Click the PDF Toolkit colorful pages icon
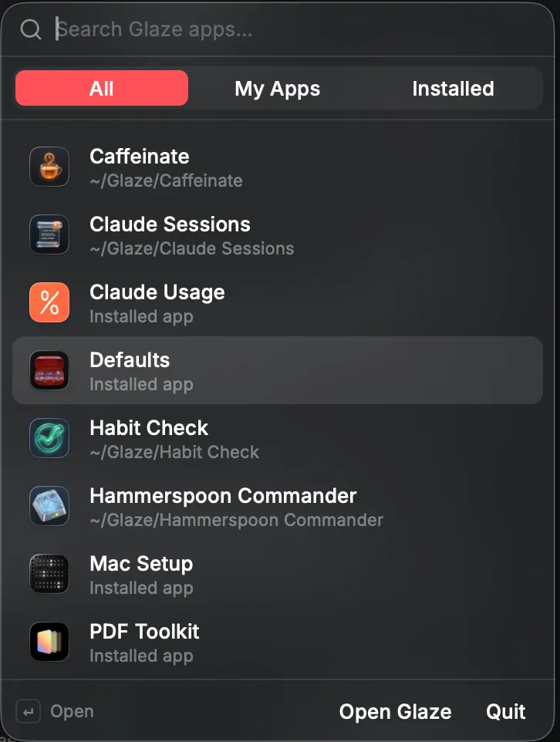560x742 pixels. 49,642
